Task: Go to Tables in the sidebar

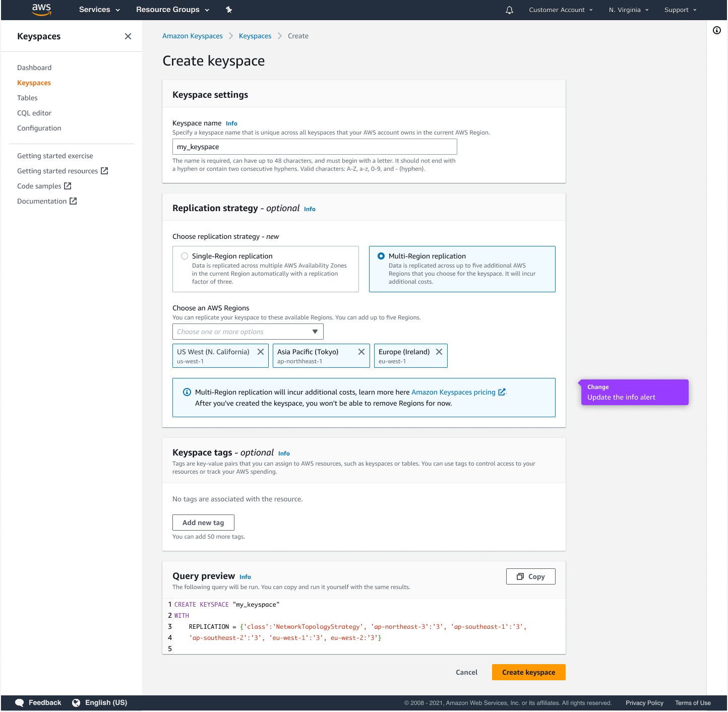Action: tap(27, 98)
